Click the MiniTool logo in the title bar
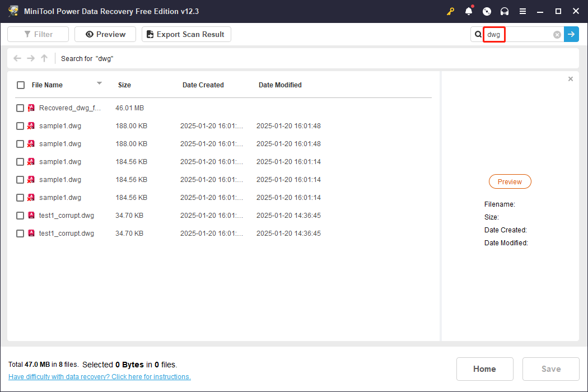Image resolution: width=588 pixels, height=392 pixels. [13, 11]
